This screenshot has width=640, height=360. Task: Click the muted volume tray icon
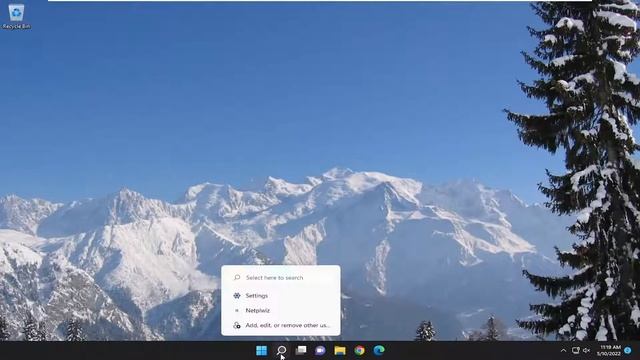point(586,350)
